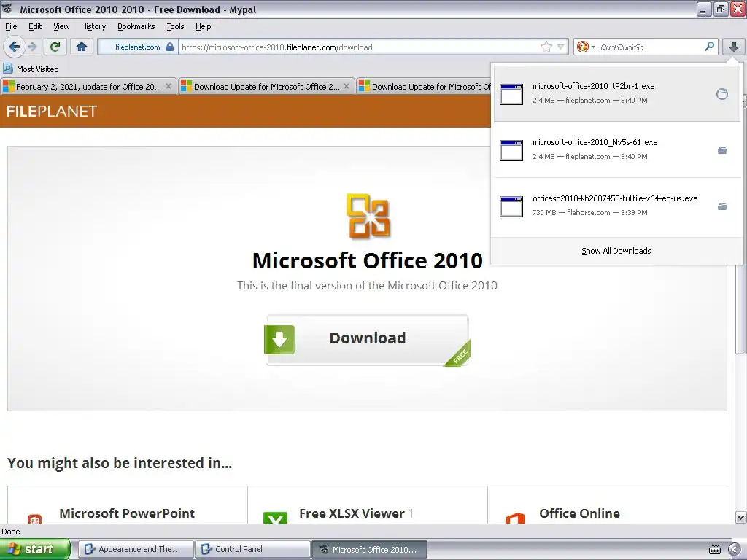Open the Office Online suggestion
The image size is (747, 560).
(x=579, y=513)
